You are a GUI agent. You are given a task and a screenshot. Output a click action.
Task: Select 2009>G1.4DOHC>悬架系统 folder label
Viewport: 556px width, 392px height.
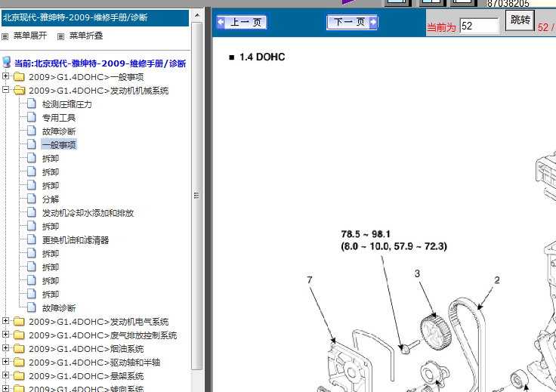[86, 376]
